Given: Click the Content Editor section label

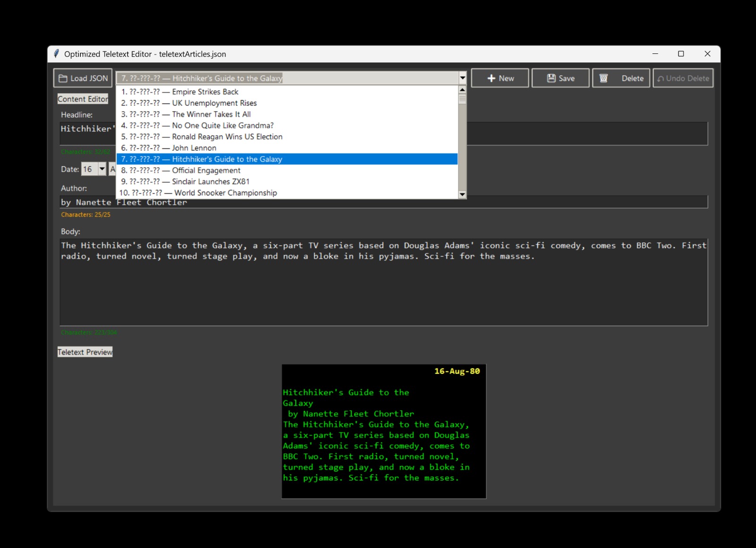Looking at the screenshot, I should coord(83,99).
